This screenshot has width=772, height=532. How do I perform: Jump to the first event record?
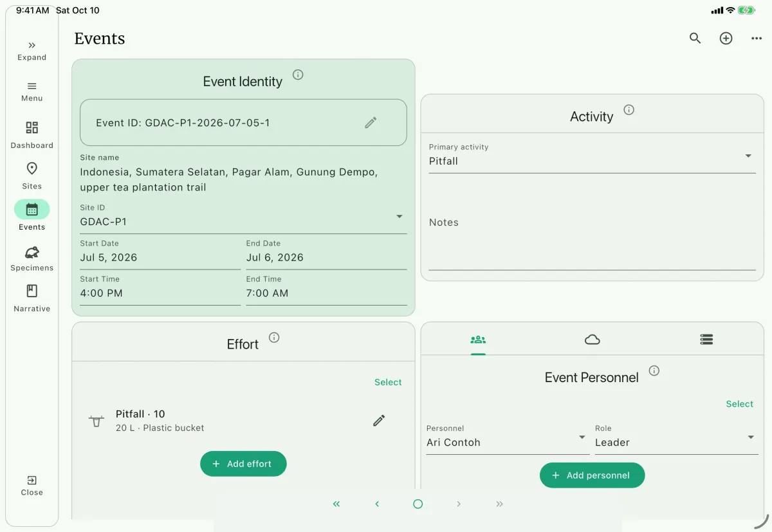(x=336, y=504)
